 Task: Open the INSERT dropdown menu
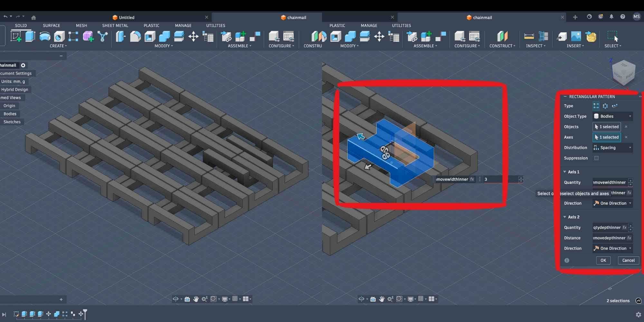point(575,46)
